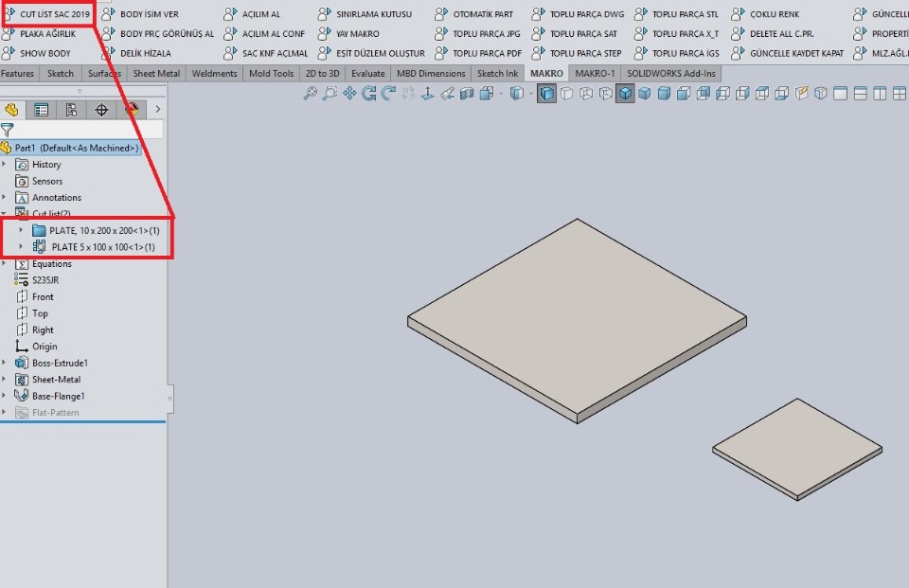Run the SINIRLAMA KUTUSU macro
This screenshot has height=588, width=909.
[365, 14]
